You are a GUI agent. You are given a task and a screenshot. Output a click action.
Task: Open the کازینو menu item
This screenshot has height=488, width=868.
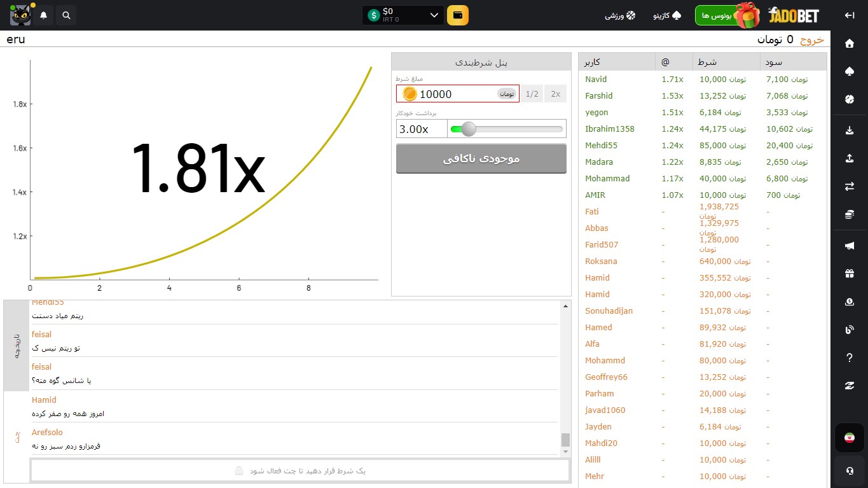coord(667,15)
